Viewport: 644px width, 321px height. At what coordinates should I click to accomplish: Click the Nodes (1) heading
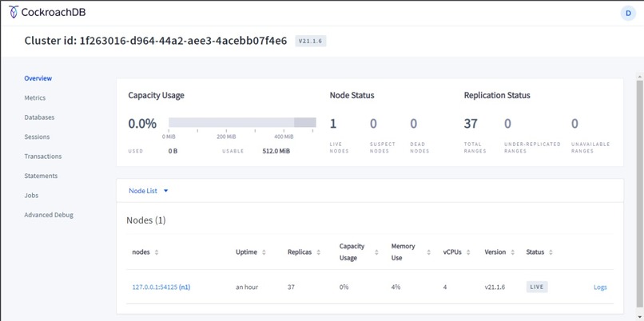coord(145,220)
